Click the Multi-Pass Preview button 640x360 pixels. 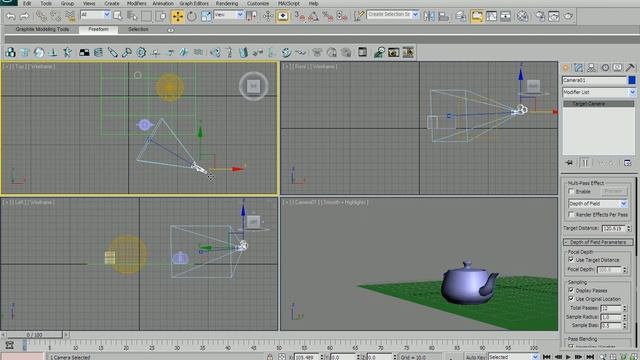613,191
